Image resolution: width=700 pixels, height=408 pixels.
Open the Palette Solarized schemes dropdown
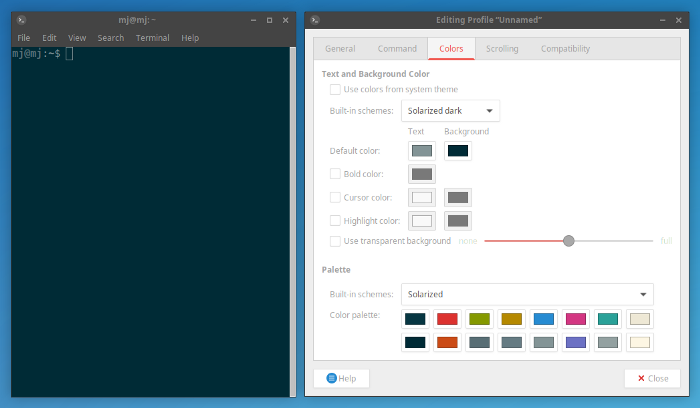tap(527, 294)
